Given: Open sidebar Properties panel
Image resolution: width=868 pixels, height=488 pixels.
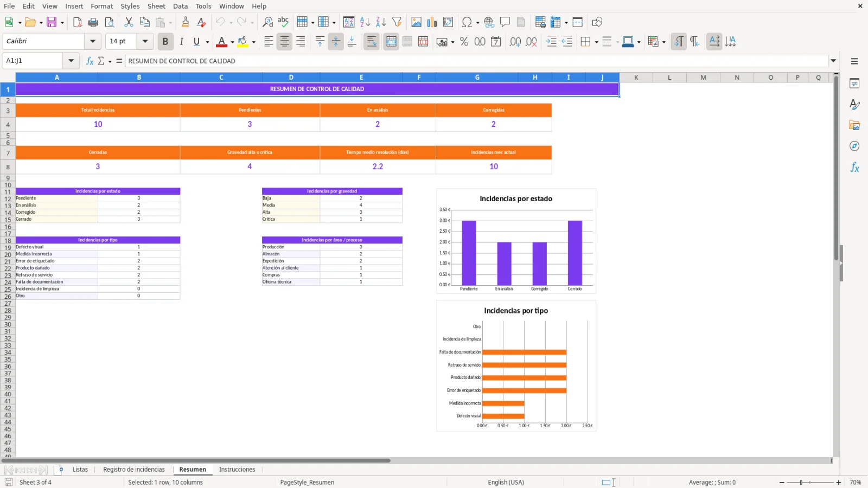Looking at the screenshot, I should [x=854, y=84].
